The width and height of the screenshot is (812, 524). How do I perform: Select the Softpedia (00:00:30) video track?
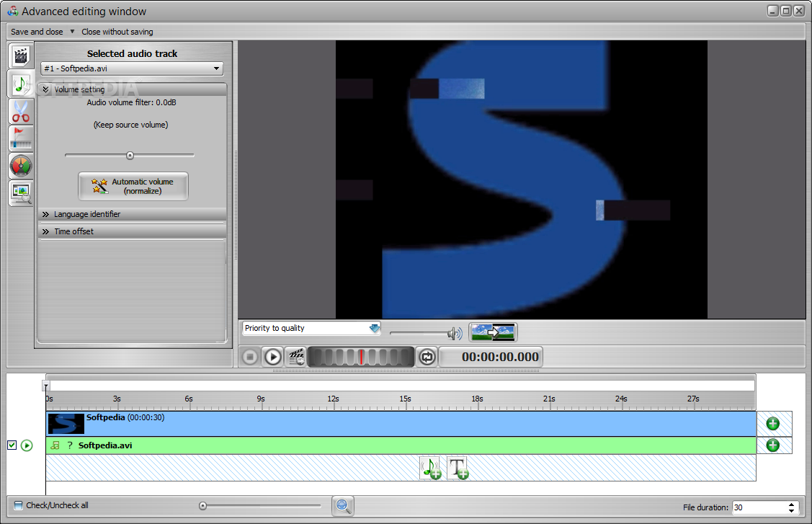[x=401, y=424]
